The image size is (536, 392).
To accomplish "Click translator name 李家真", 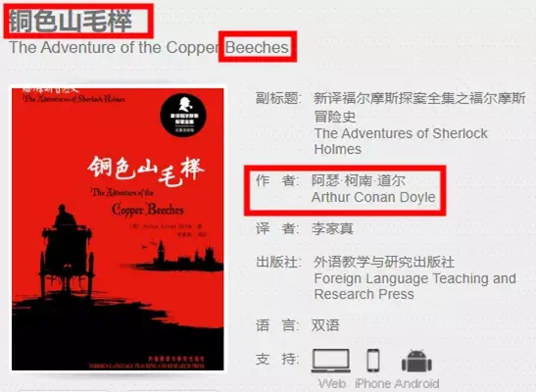I will pyautogui.click(x=332, y=228).
